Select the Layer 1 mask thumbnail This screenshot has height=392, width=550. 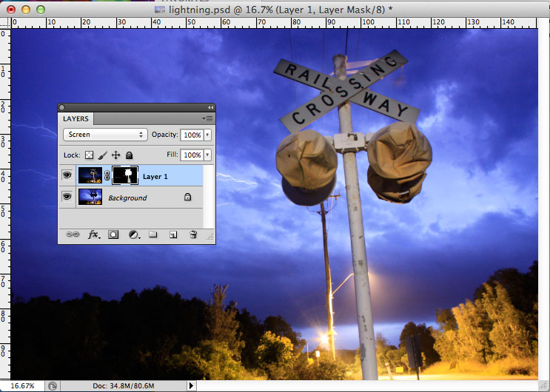[x=124, y=176]
